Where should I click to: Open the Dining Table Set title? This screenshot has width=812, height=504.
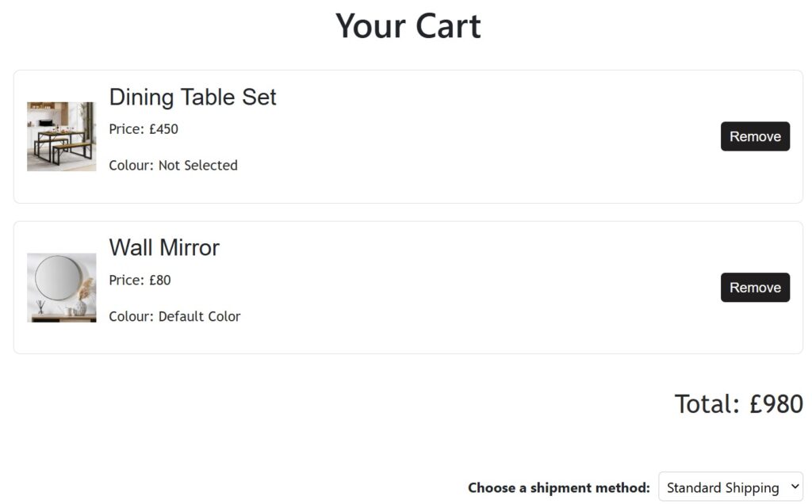click(193, 97)
